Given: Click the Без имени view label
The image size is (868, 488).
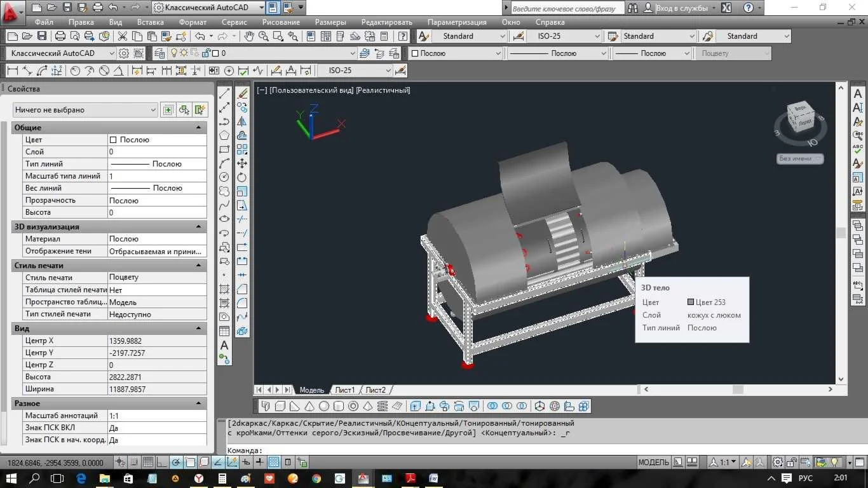Looking at the screenshot, I should [799, 159].
